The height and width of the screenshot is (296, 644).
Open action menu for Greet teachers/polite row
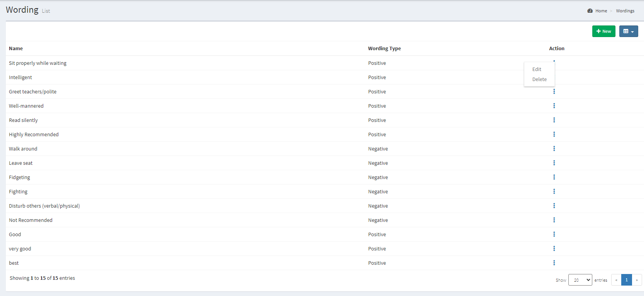point(554,91)
